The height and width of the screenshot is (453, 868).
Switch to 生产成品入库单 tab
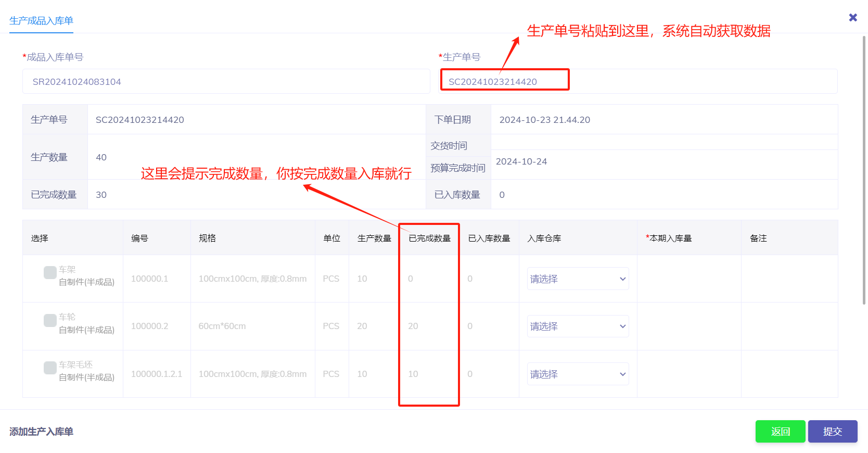[41, 21]
